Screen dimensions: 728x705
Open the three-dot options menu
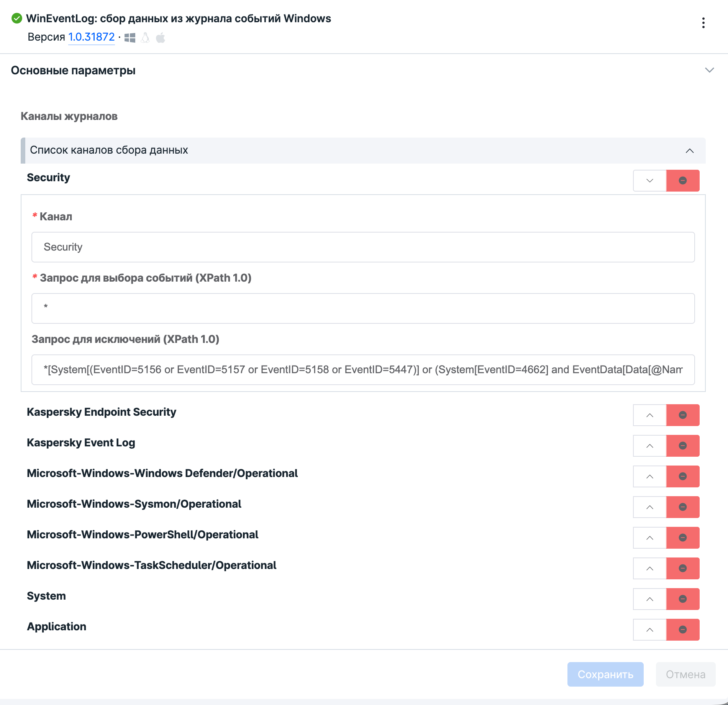pyautogui.click(x=703, y=23)
